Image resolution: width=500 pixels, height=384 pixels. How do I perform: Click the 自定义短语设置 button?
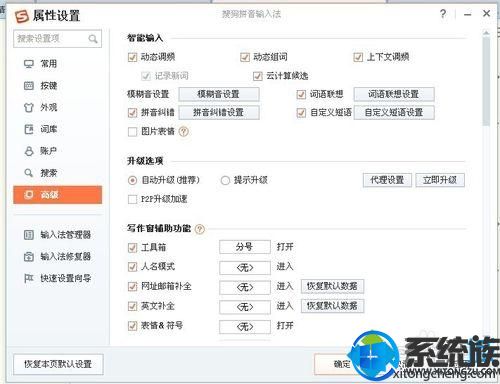[394, 112]
